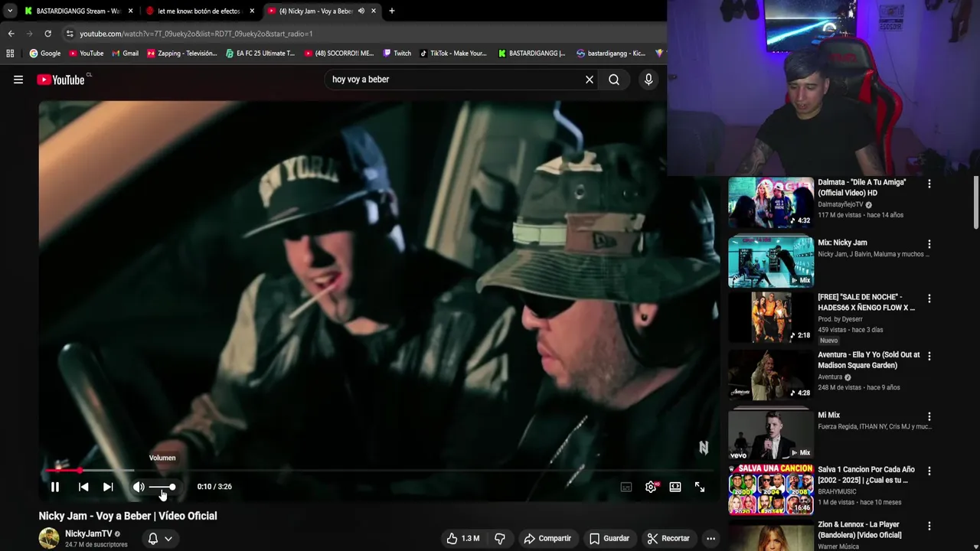Screen dimensions: 980x551
Task: Open the Mix: Nicky Jam playlist thumbnail
Action: 771,261
